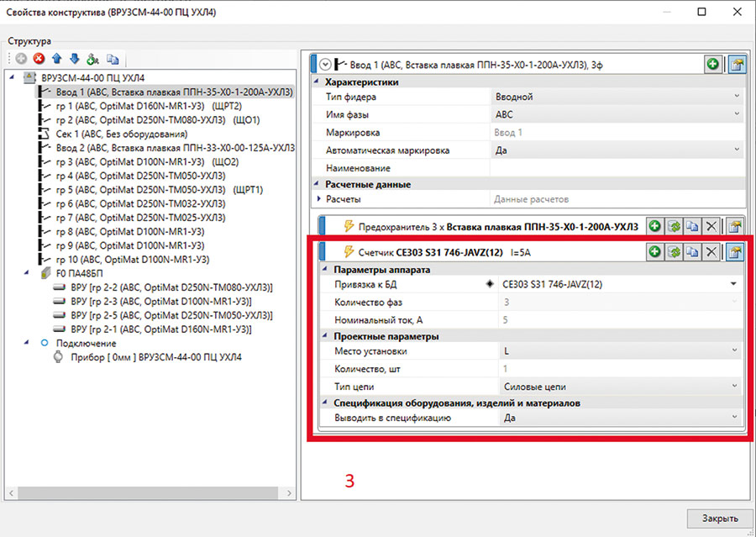Select ВРУ [гр 2-2] tree item
The image size is (756, 537).
171,287
